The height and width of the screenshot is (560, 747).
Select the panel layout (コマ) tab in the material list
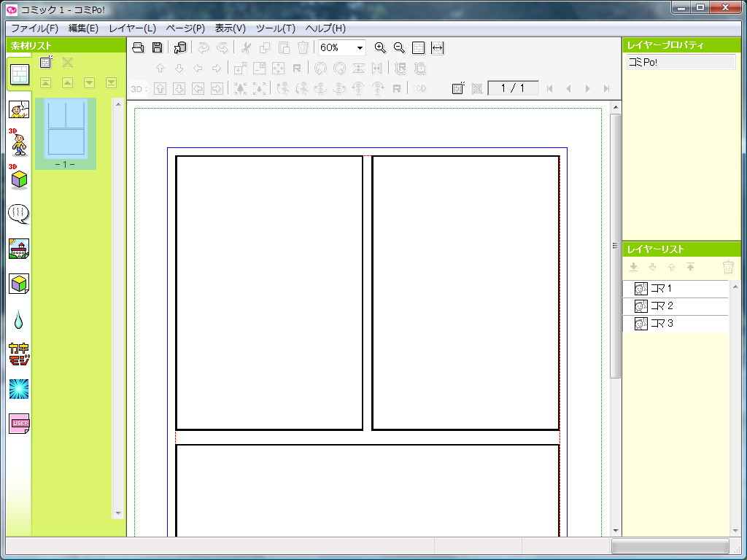(20, 74)
